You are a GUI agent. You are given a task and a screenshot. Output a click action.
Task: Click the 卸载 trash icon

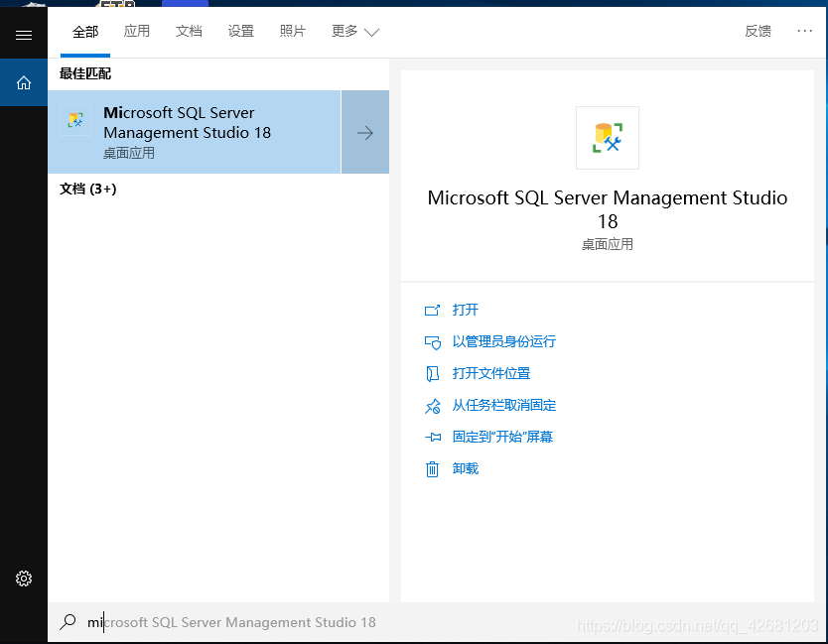(432, 469)
